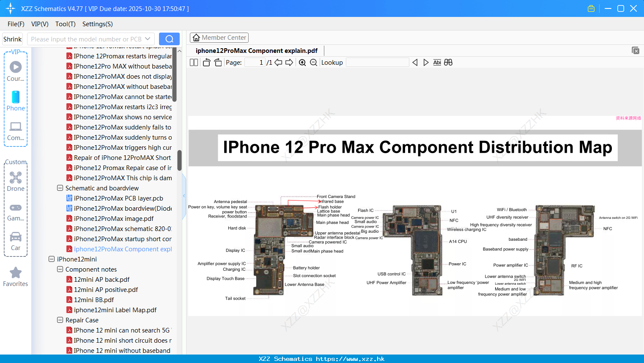This screenshot has height=363, width=644.
Task: Collapse the Component notes folder
Action: (60, 269)
